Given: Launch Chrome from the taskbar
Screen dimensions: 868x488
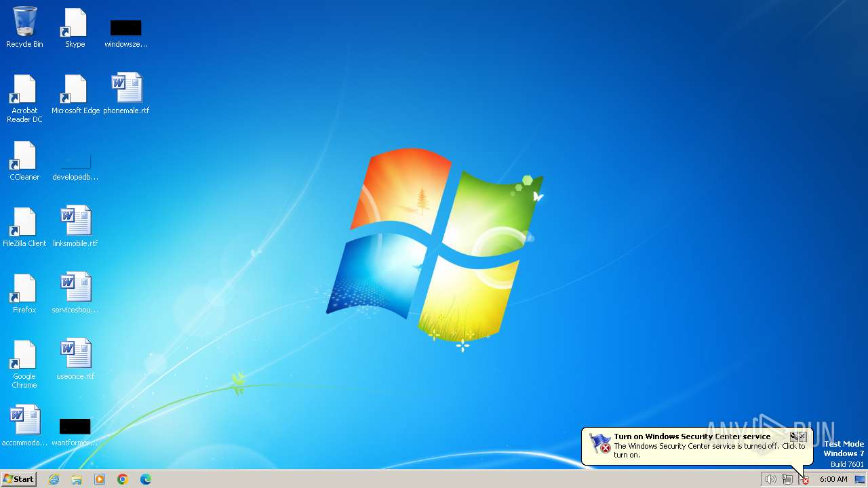Looking at the screenshot, I should coord(123,479).
